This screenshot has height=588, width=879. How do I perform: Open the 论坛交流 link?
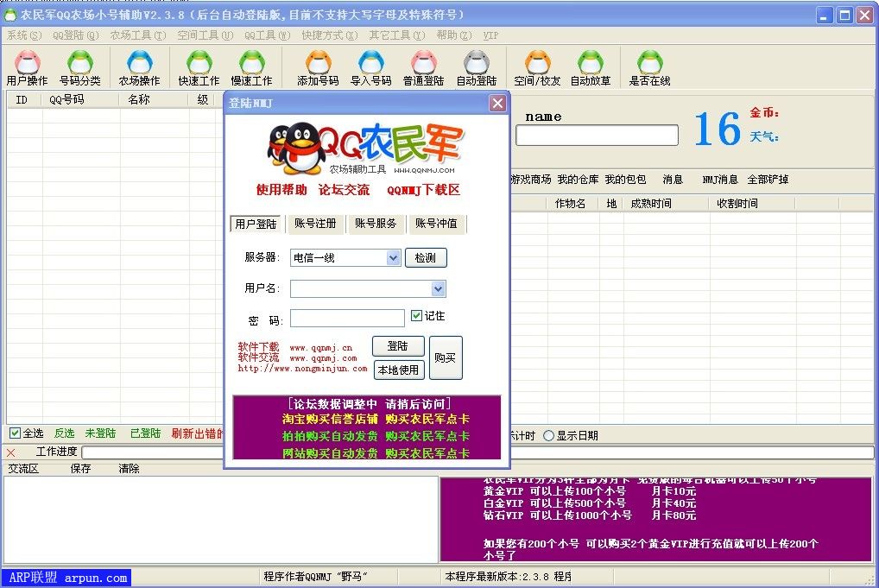[344, 189]
